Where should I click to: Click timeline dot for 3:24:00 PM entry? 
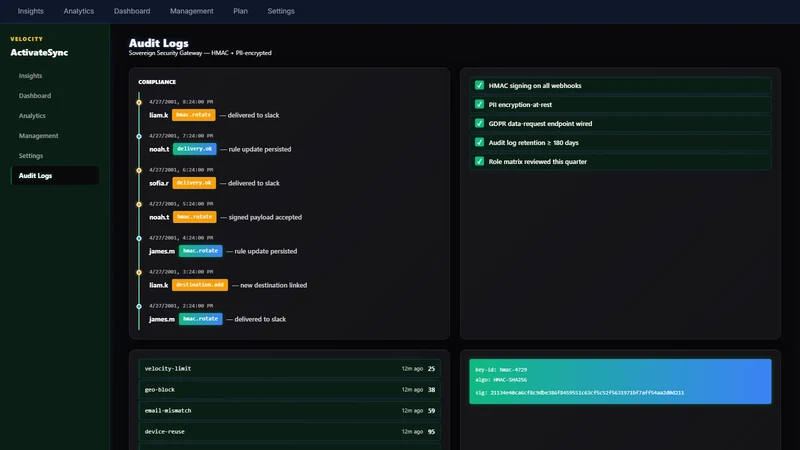click(139, 272)
